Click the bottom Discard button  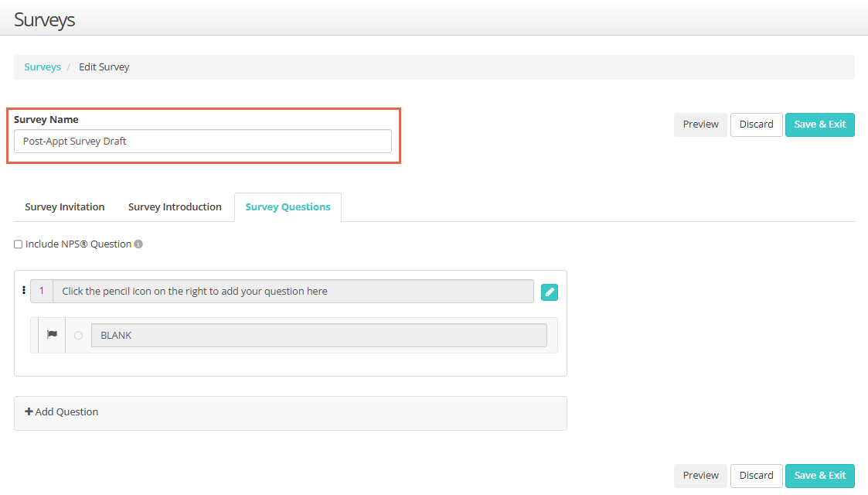756,476
